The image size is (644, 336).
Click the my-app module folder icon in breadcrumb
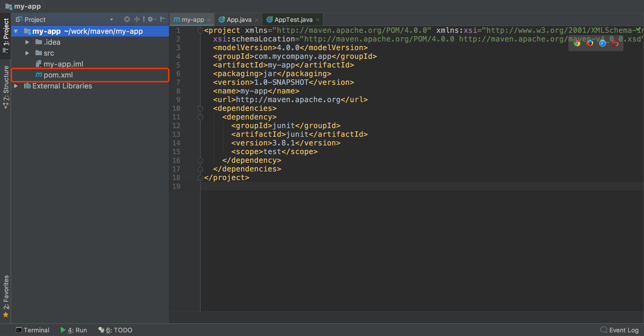pos(8,7)
